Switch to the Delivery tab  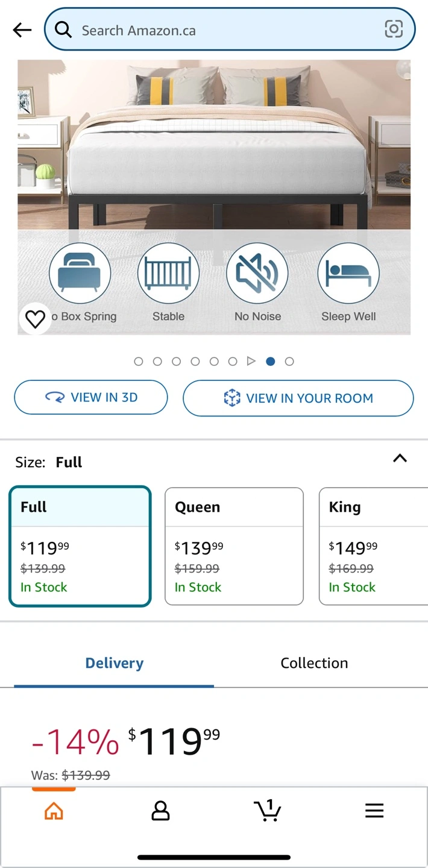[x=114, y=663]
